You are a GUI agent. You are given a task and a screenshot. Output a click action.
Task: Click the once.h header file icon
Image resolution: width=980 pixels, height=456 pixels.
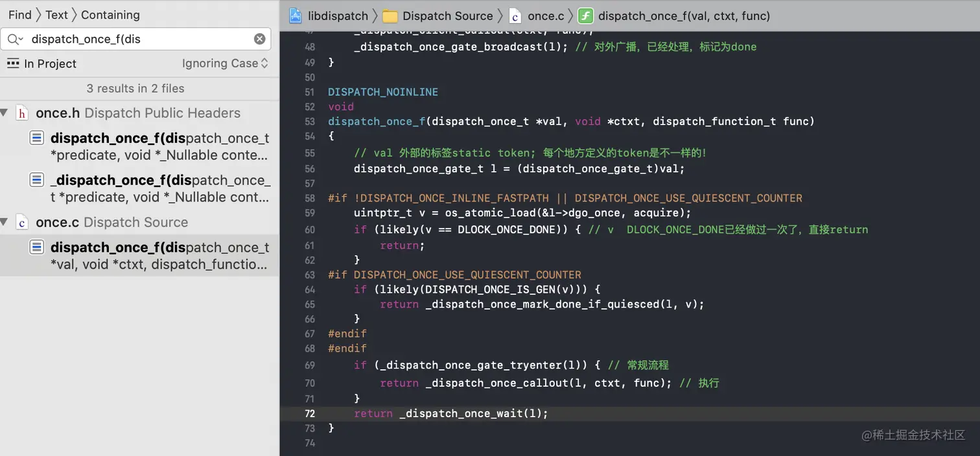[x=21, y=113]
